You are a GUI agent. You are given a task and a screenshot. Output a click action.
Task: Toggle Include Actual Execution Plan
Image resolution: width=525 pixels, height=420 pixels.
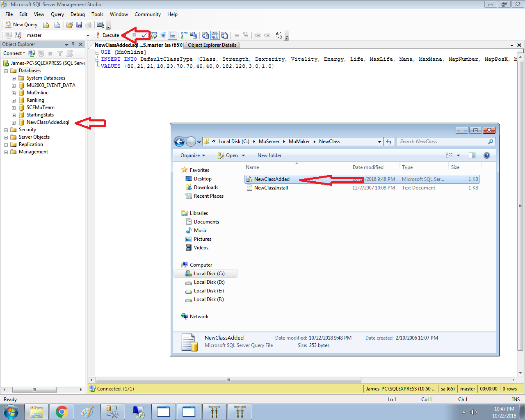(x=184, y=35)
